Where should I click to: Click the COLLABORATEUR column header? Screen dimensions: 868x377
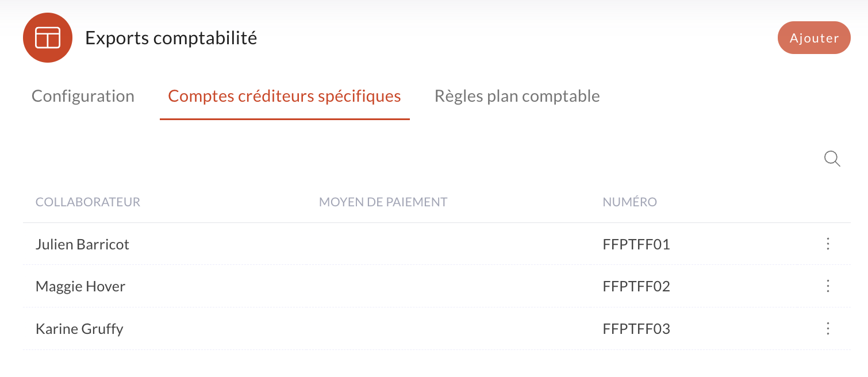(x=88, y=202)
